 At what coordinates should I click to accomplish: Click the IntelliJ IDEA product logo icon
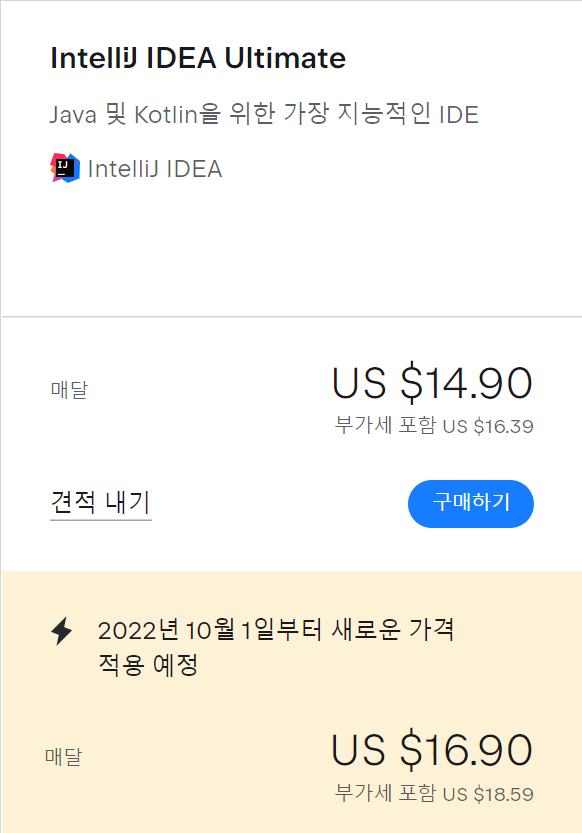pyautogui.click(x=65, y=168)
